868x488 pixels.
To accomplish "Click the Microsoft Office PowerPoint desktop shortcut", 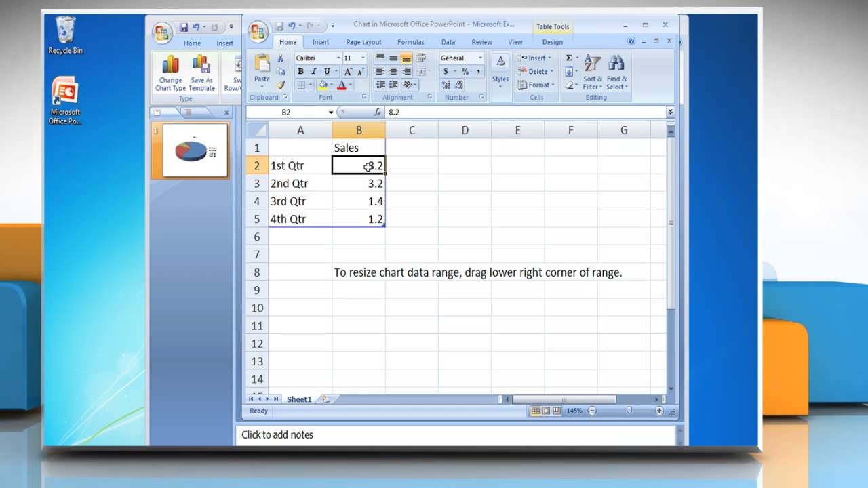I will pyautogui.click(x=65, y=101).
